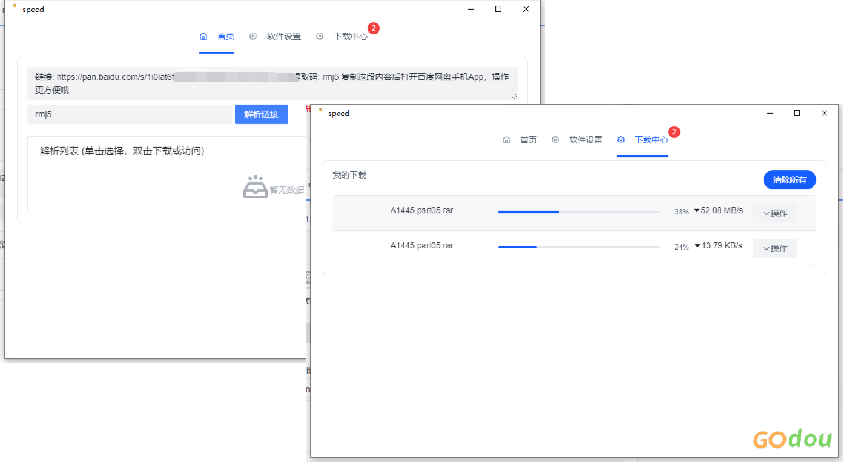Select the second A1445 part05.rar name at 24%

[x=422, y=245]
